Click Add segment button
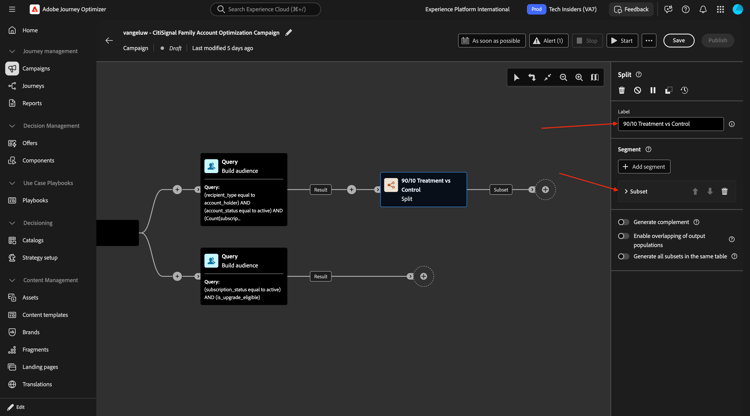The height and width of the screenshot is (416, 750). [x=644, y=166]
